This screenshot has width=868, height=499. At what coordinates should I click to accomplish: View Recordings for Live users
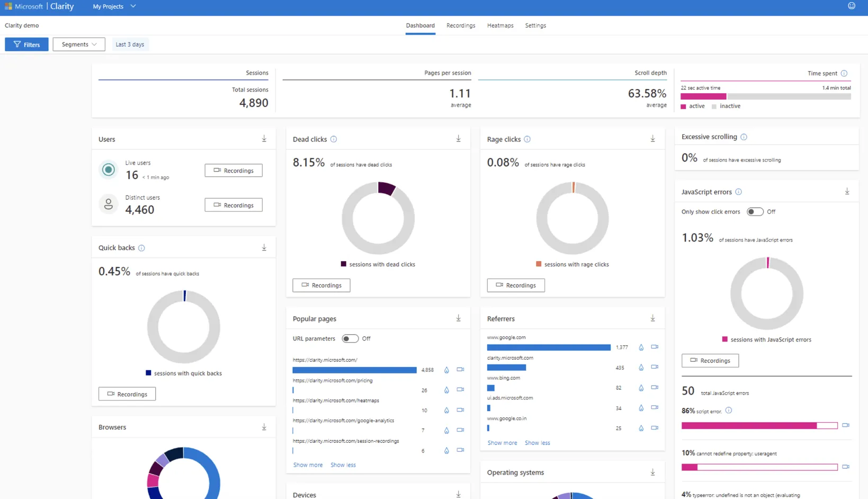pos(234,171)
